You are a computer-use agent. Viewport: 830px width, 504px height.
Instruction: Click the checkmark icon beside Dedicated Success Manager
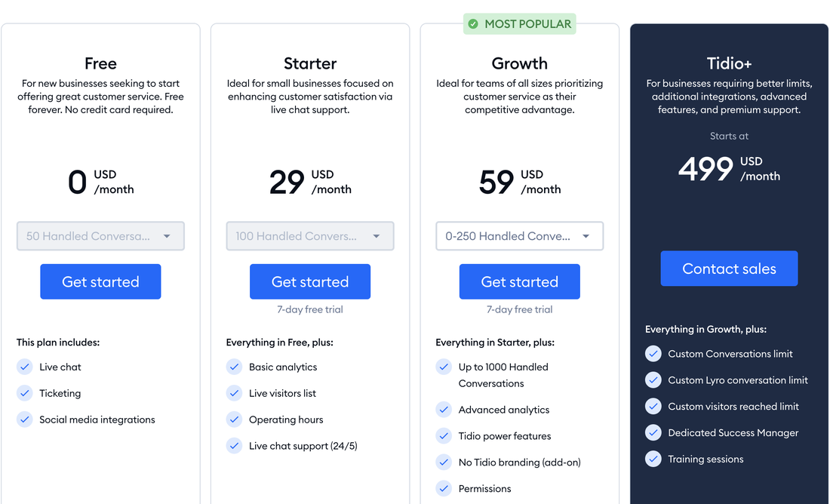click(x=653, y=432)
